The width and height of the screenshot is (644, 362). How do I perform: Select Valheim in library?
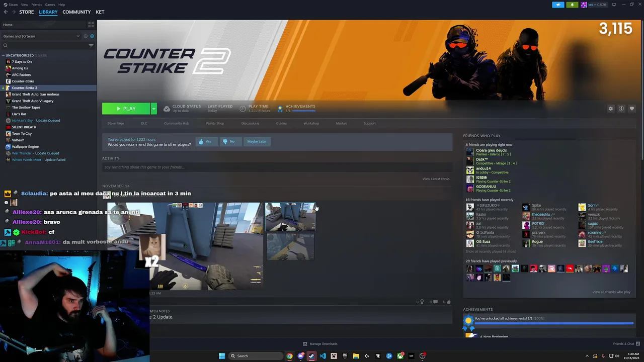coord(18,140)
